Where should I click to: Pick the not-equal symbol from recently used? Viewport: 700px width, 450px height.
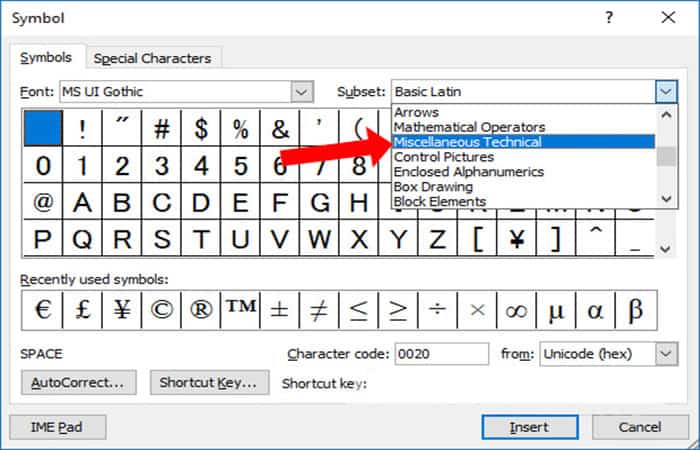320,310
